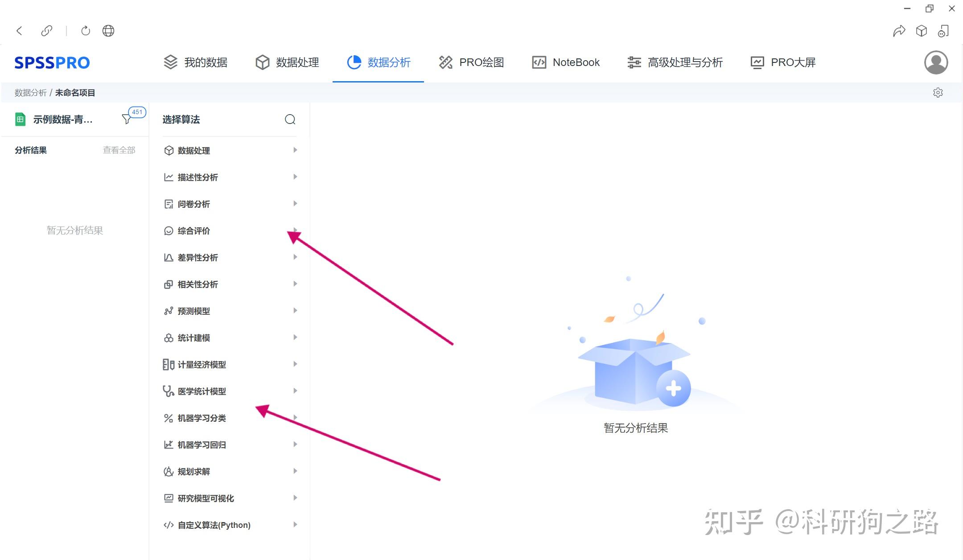Click the 查看全部 link
This screenshot has width=963, height=560.
119,150
